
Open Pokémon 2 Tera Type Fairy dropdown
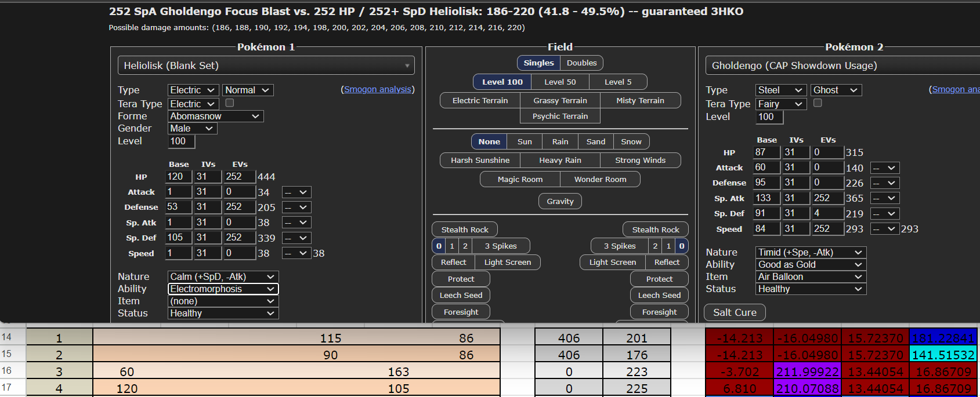pos(781,104)
